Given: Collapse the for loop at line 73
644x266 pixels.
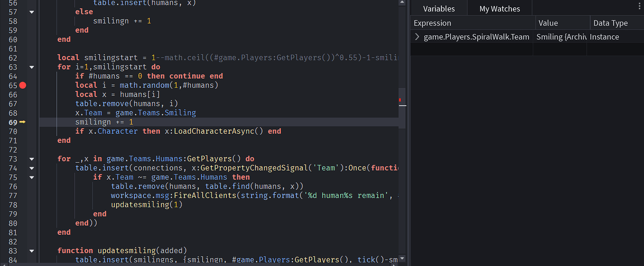Looking at the screenshot, I should tap(32, 159).
